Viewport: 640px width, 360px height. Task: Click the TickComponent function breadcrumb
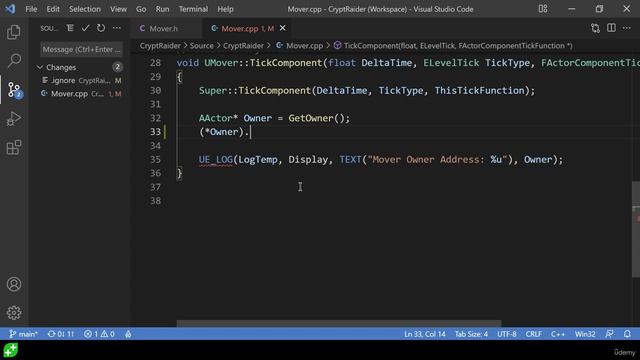pos(453,46)
